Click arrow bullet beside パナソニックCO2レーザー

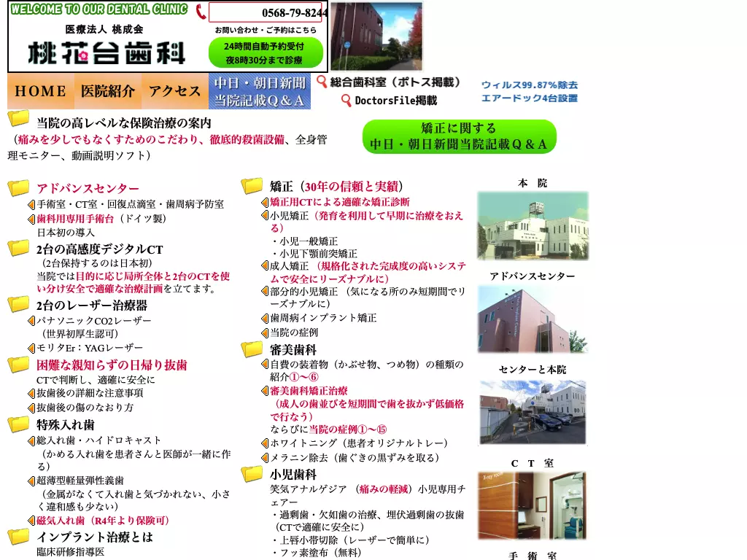click(31, 321)
